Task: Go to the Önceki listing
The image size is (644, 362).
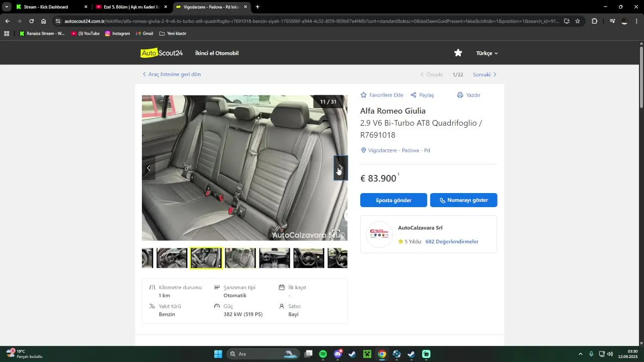Action: pos(432,74)
